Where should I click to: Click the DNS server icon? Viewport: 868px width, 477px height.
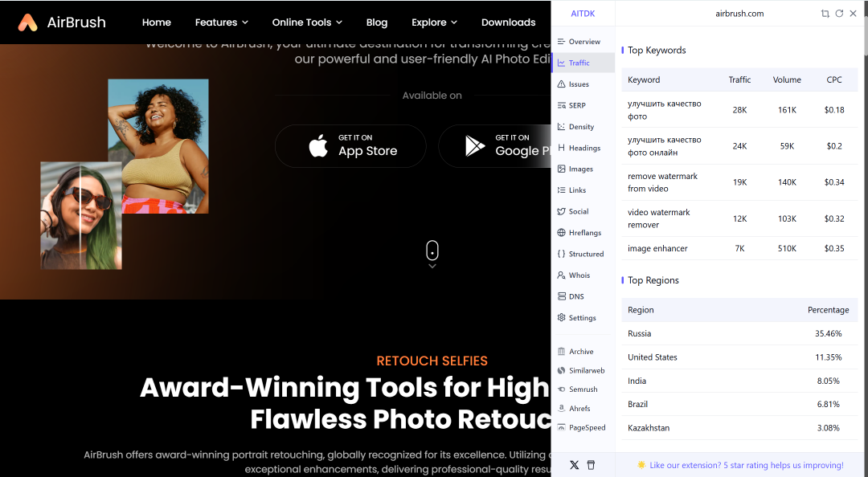coord(561,296)
